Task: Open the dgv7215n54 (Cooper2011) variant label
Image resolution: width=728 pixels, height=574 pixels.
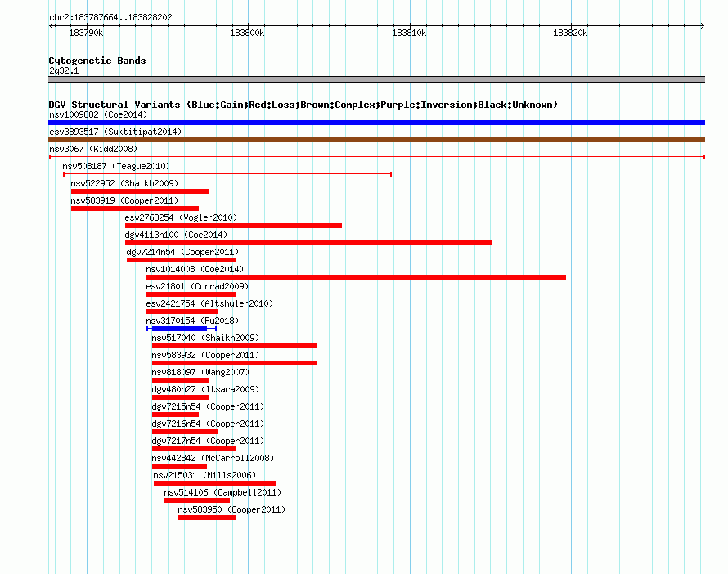Action: click(208, 406)
